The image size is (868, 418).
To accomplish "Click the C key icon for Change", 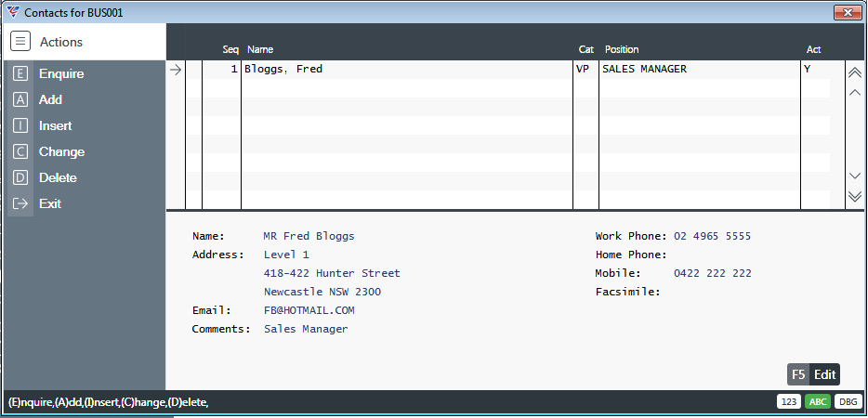I will tap(20, 151).
